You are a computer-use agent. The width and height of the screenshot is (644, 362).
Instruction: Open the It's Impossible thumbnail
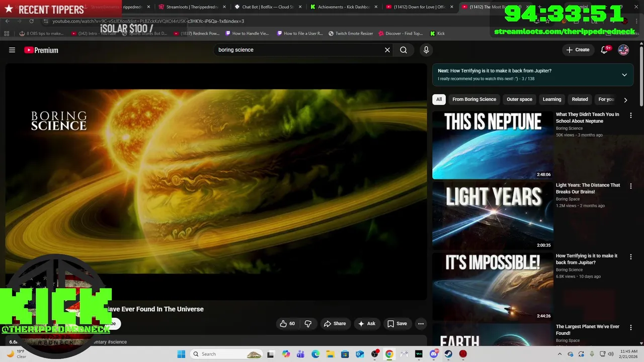(493, 287)
